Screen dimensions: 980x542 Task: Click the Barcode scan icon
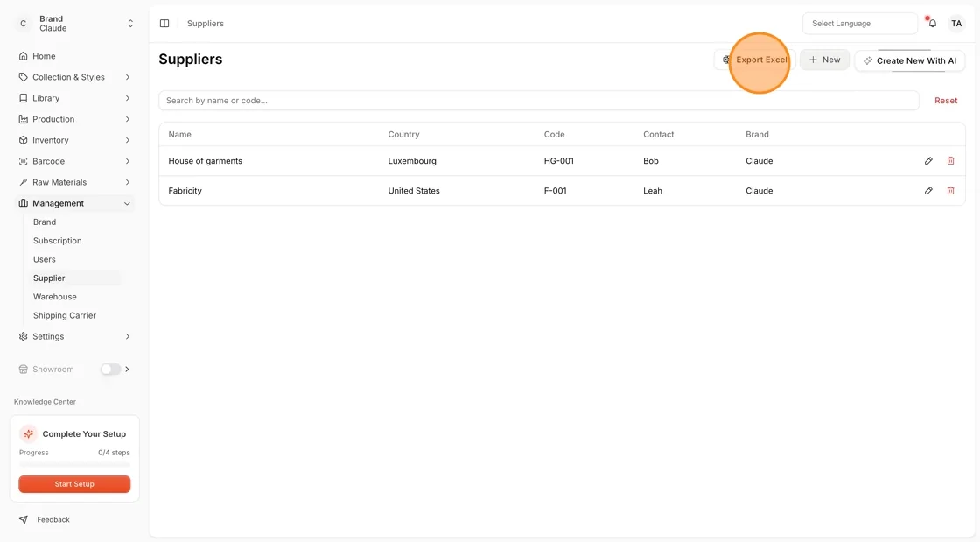pos(23,161)
